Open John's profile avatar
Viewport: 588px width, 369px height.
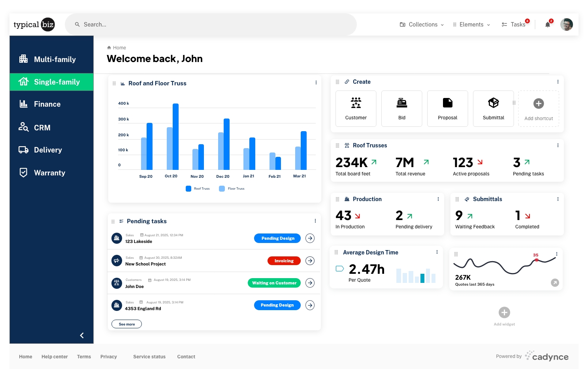point(567,24)
